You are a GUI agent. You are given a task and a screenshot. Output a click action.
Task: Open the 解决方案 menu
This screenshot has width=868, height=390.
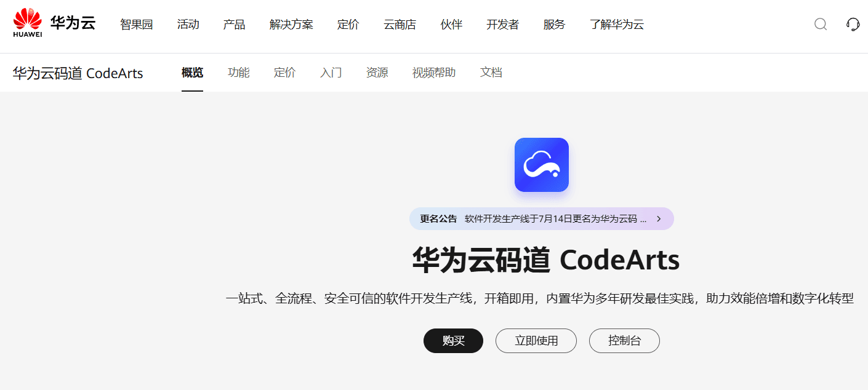291,25
